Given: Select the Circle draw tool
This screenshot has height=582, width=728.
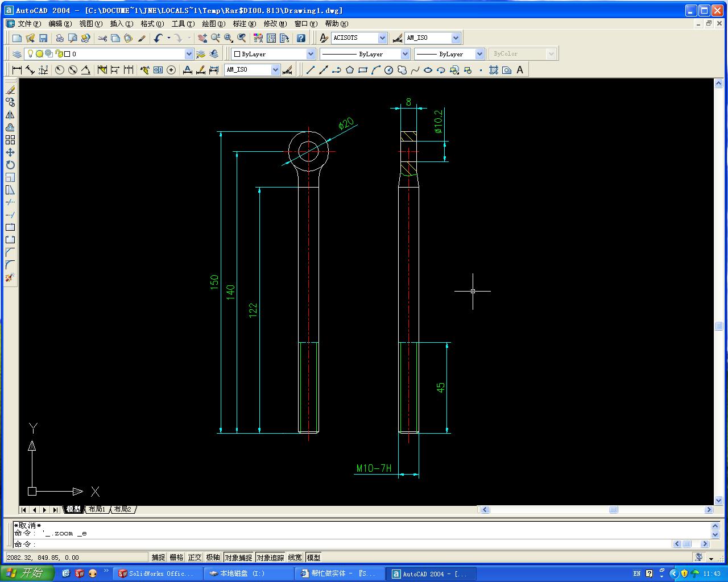Looking at the screenshot, I should 389,70.
